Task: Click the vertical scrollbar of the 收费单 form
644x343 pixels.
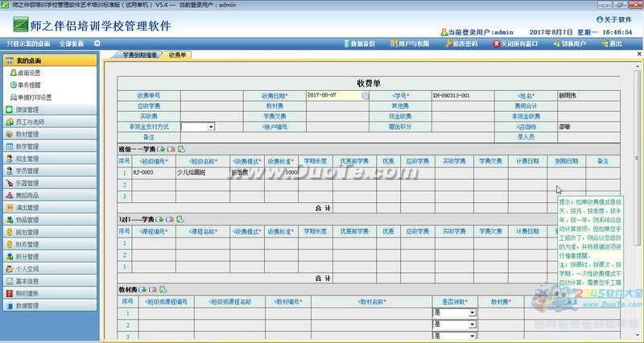Action: point(638,158)
